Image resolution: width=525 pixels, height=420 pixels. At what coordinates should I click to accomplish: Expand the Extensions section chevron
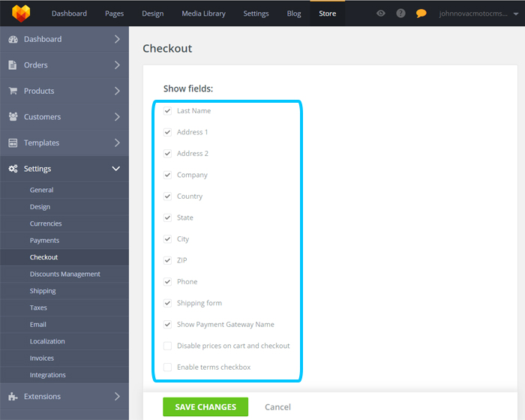117,397
